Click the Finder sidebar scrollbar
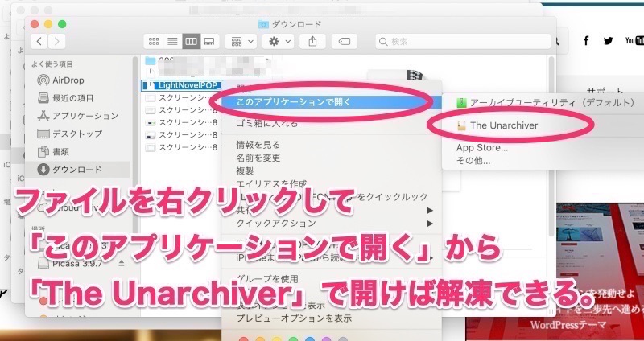 tap(135, 144)
